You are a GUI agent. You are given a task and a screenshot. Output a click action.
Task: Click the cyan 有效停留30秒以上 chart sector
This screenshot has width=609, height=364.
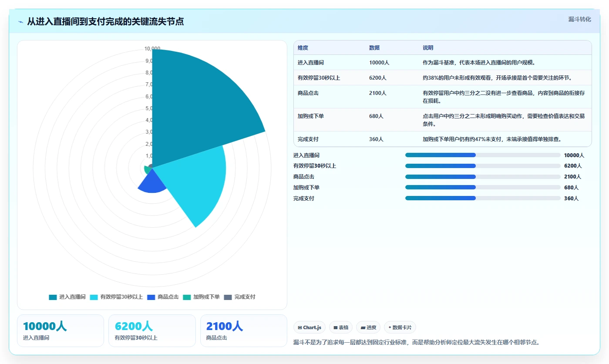tap(196, 183)
